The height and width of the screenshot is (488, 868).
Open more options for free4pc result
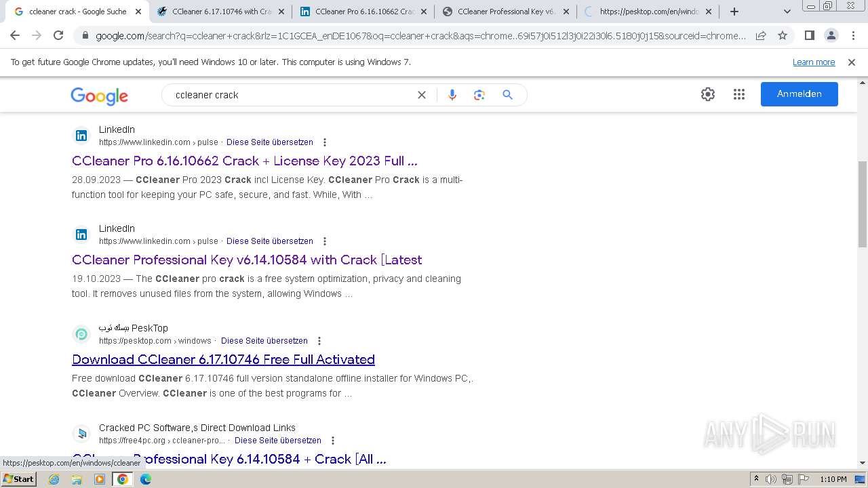click(333, 441)
